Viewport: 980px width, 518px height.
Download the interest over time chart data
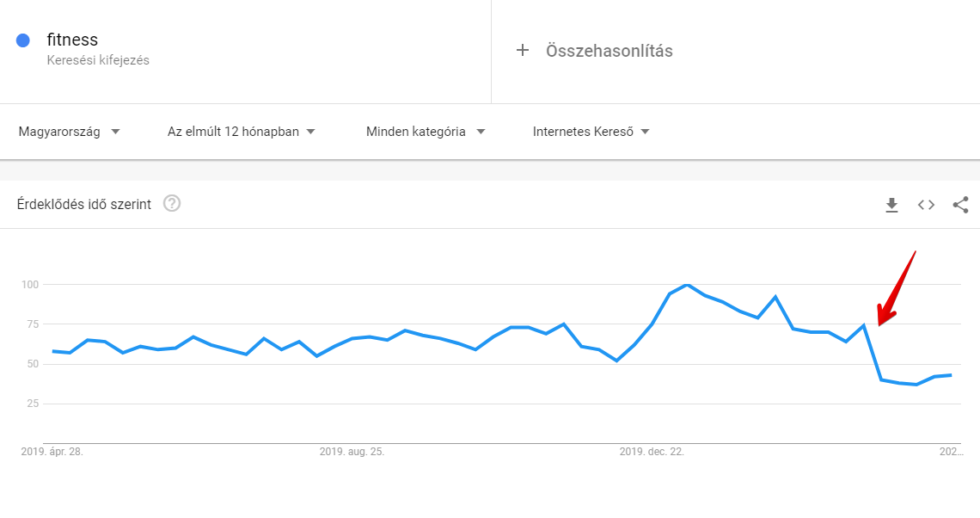pyautogui.click(x=891, y=205)
